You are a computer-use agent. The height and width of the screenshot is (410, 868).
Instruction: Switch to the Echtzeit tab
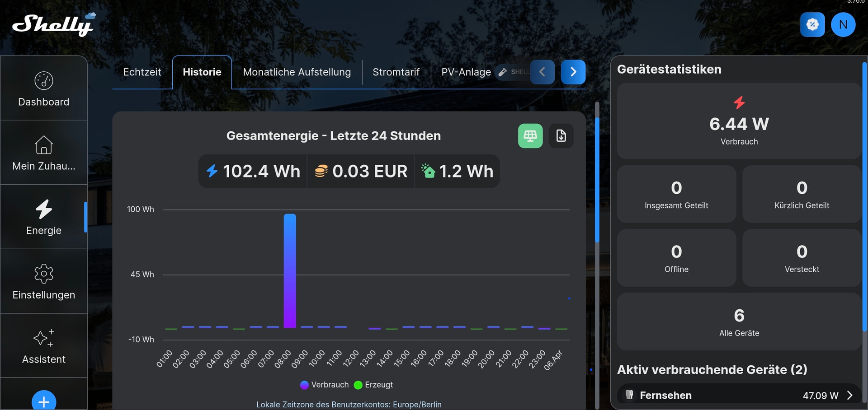tap(142, 72)
